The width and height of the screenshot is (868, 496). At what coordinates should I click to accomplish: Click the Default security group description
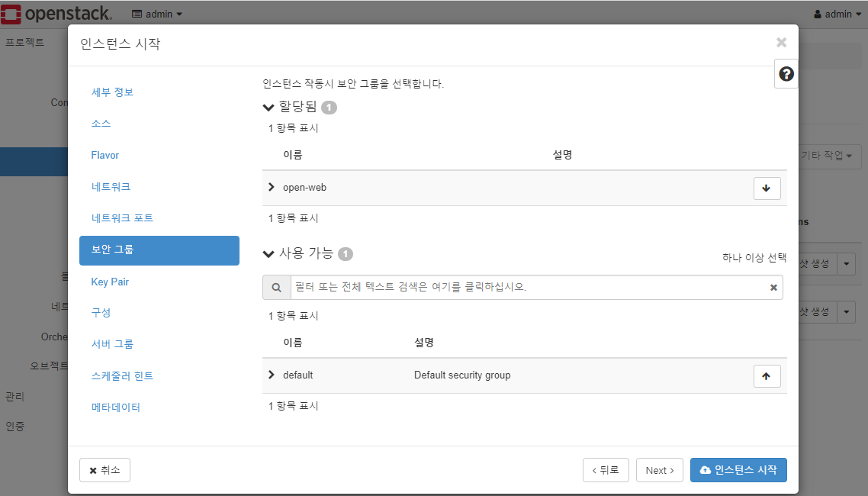click(x=462, y=375)
